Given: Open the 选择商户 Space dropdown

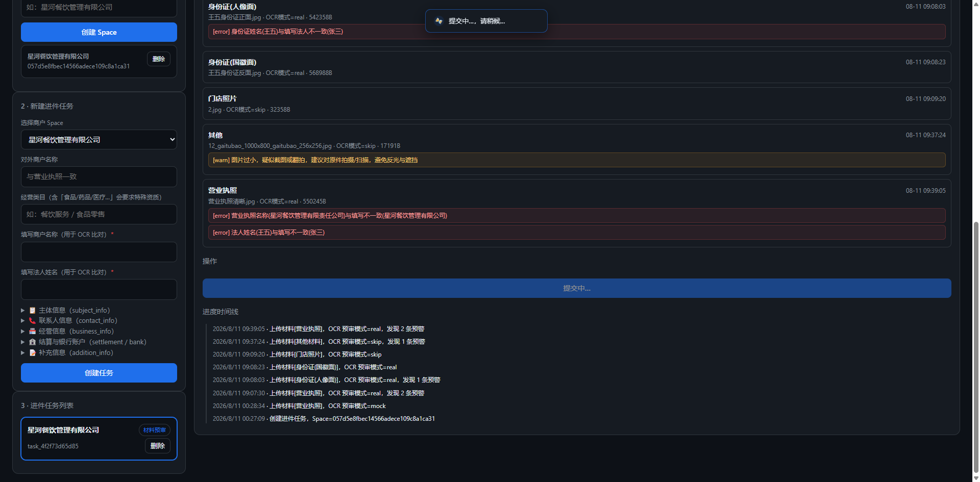Looking at the screenshot, I should coord(99,140).
